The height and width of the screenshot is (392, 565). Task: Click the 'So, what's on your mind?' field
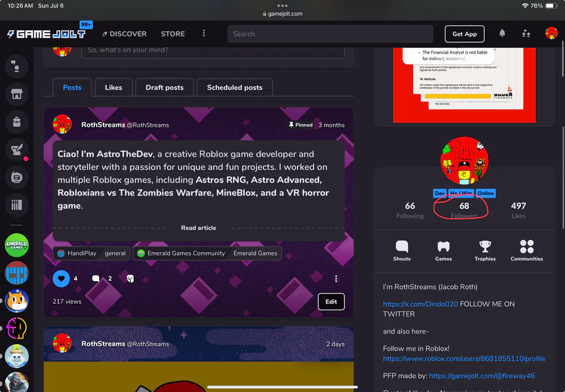click(213, 50)
